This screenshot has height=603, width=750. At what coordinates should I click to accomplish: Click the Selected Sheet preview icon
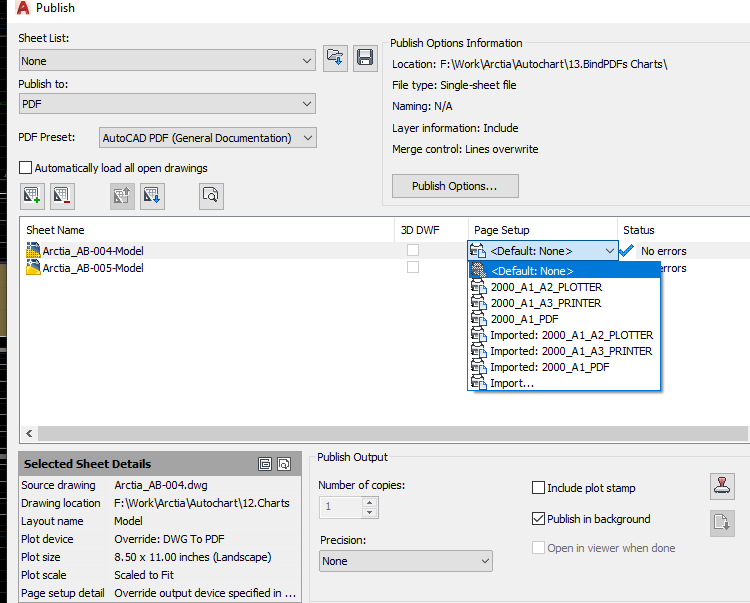coord(284,464)
